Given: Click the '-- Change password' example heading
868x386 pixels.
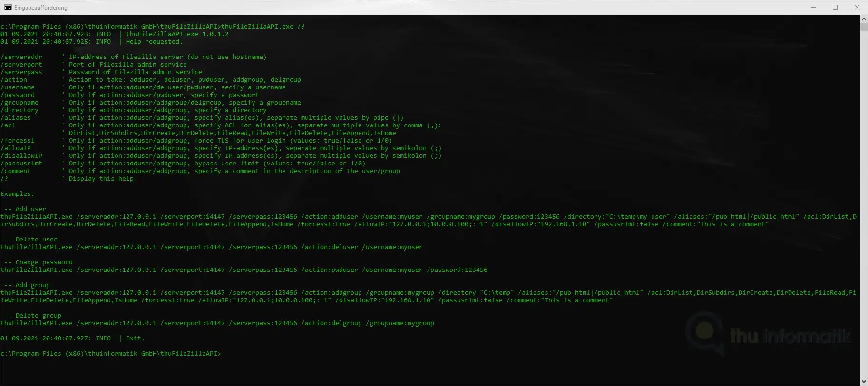Looking at the screenshot, I should click(x=39, y=262).
